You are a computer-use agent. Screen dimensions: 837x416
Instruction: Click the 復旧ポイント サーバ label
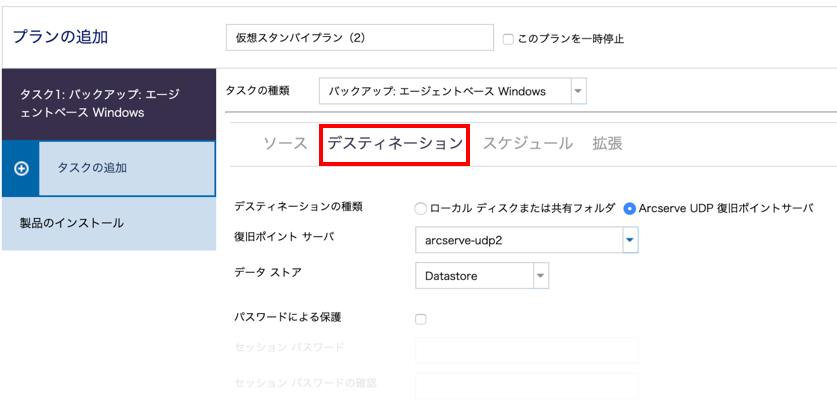tap(284, 237)
